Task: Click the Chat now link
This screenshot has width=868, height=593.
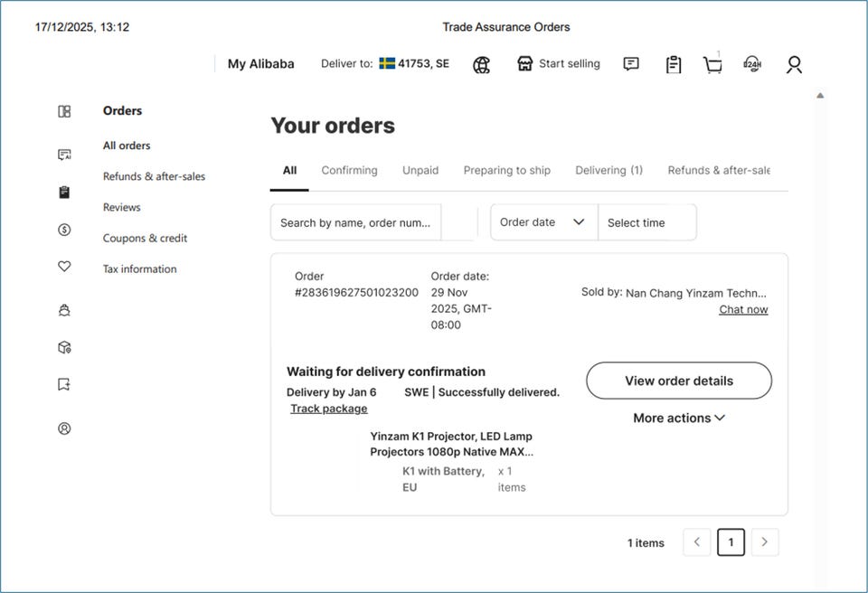Action: [x=743, y=309]
